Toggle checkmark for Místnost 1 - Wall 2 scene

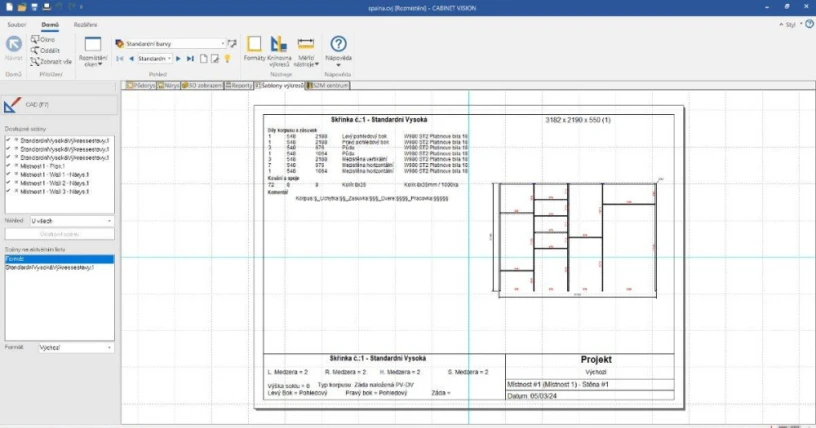(8, 183)
